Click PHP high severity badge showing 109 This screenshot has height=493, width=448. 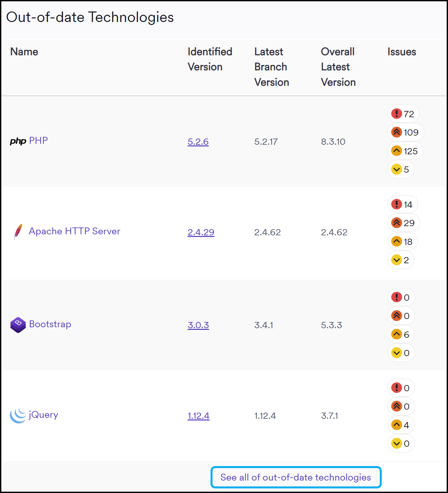(x=405, y=132)
